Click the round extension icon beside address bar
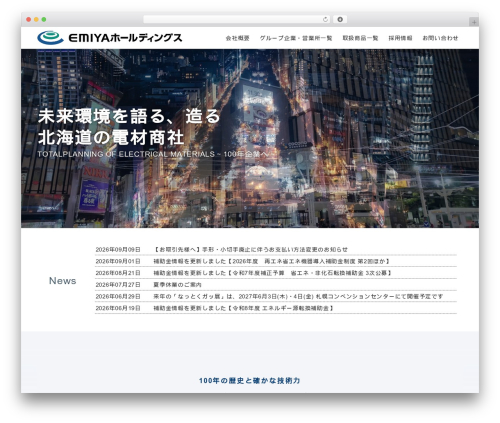 pyautogui.click(x=340, y=20)
